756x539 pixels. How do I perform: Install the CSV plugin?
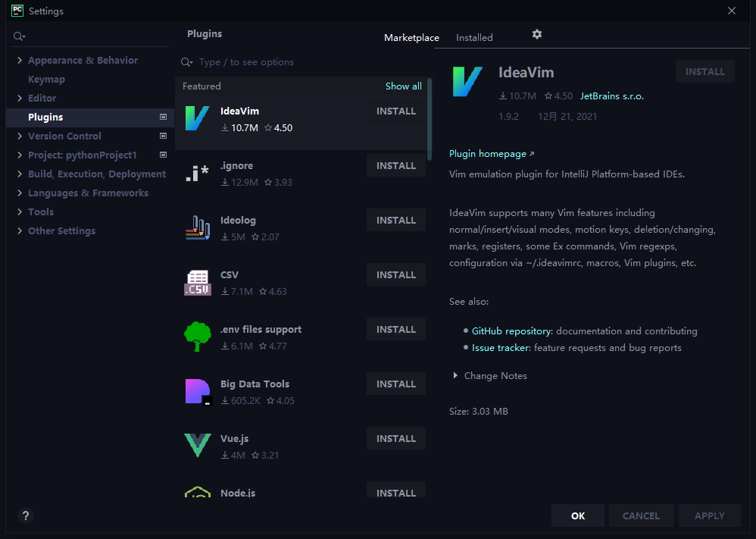[396, 274]
